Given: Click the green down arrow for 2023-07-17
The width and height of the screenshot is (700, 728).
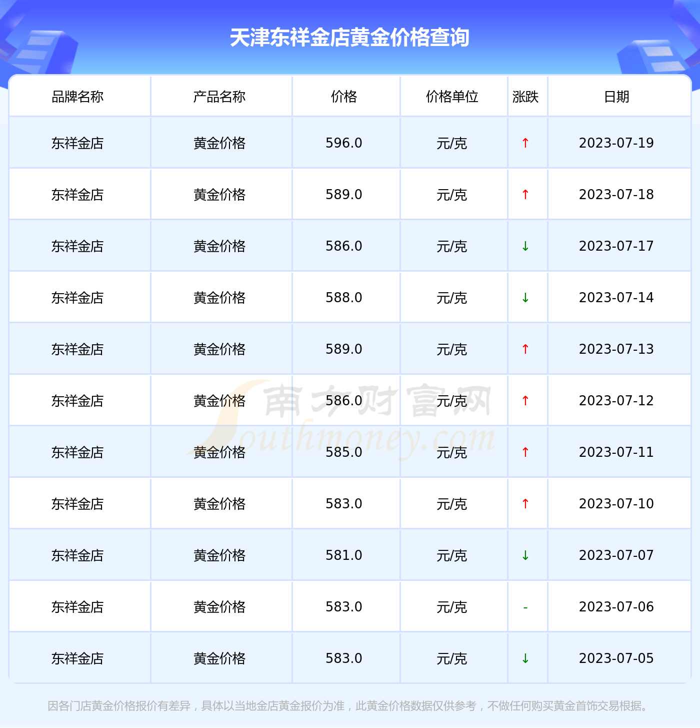Looking at the screenshot, I should point(525,246).
